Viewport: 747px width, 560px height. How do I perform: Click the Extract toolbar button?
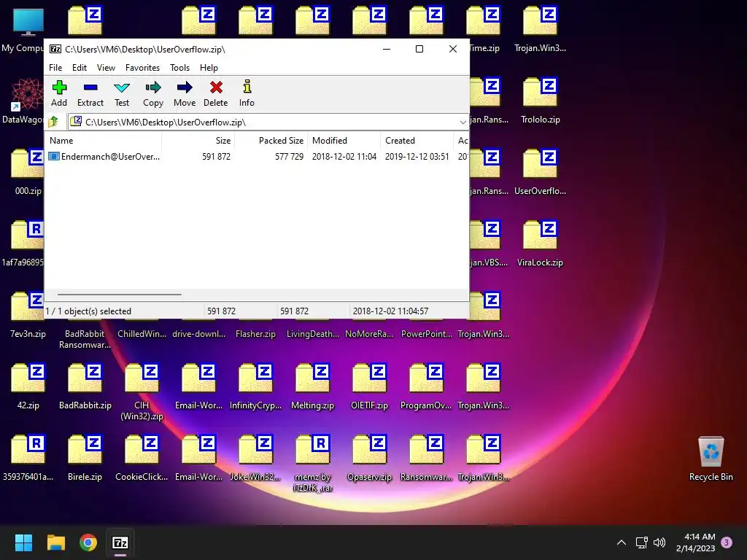pos(90,93)
